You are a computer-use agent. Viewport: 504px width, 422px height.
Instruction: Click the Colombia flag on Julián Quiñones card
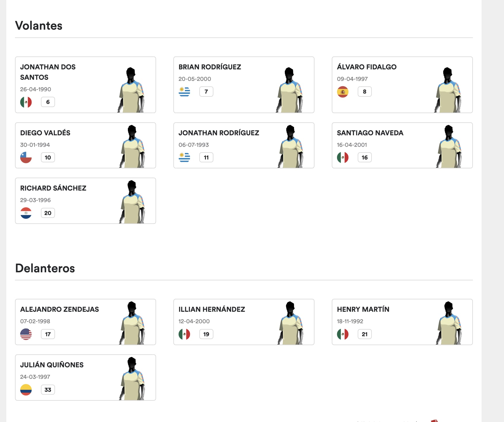[26, 389]
